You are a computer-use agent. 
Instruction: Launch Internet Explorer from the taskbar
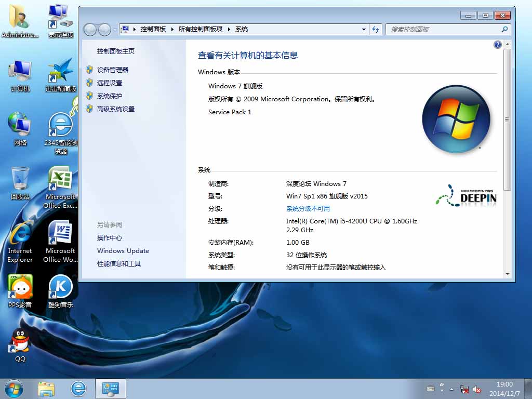[x=78, y=389]
